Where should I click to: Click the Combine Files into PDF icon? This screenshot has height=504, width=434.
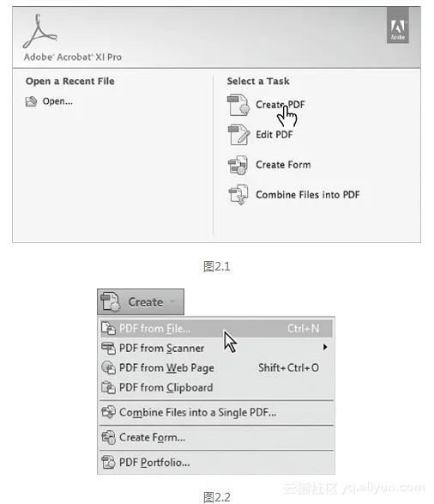pos(238,194)
